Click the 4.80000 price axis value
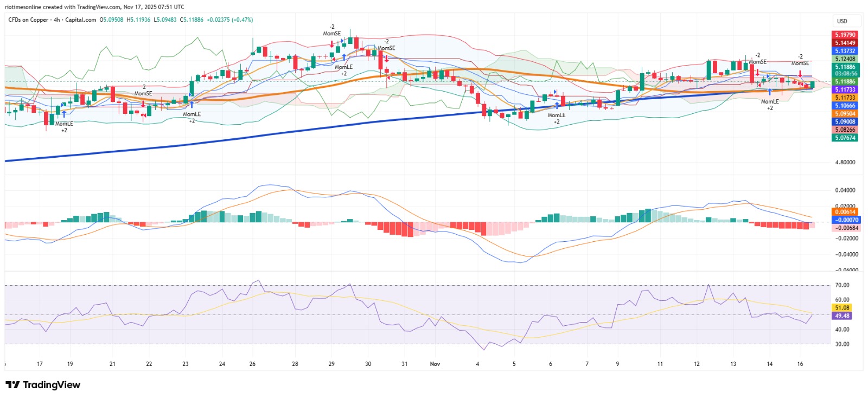The height and width of the screenshot is (399, 868). click(845, 162)
